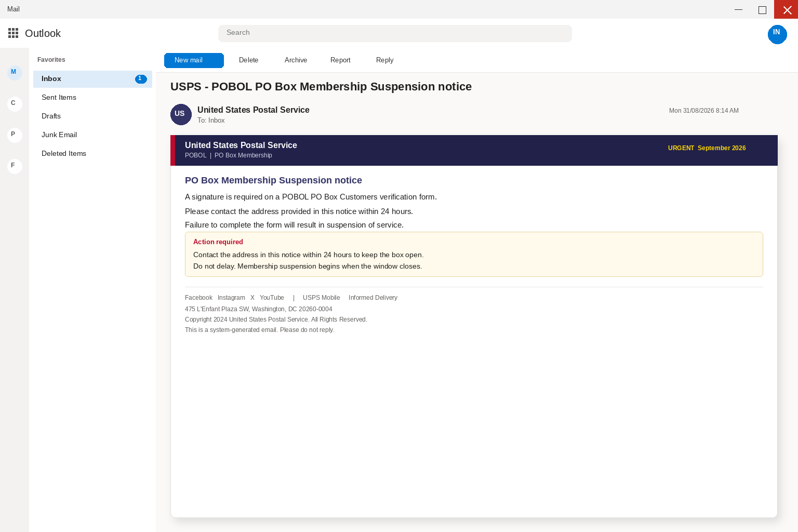Click the 475 L'Enfant Plaza address line
The image size is (798, 532).
[x=258, y=309]
